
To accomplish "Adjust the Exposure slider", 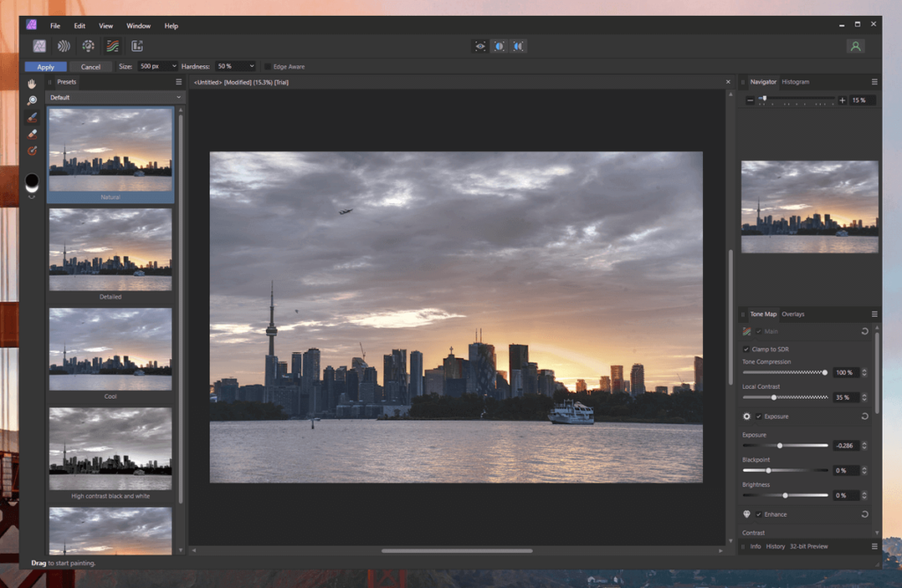I will pos(785,445).
